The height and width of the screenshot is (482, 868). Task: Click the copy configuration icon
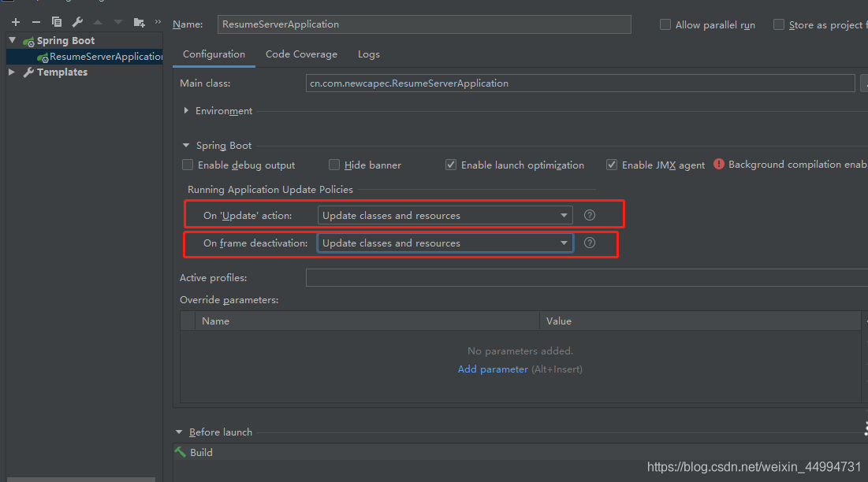[57, 22]
